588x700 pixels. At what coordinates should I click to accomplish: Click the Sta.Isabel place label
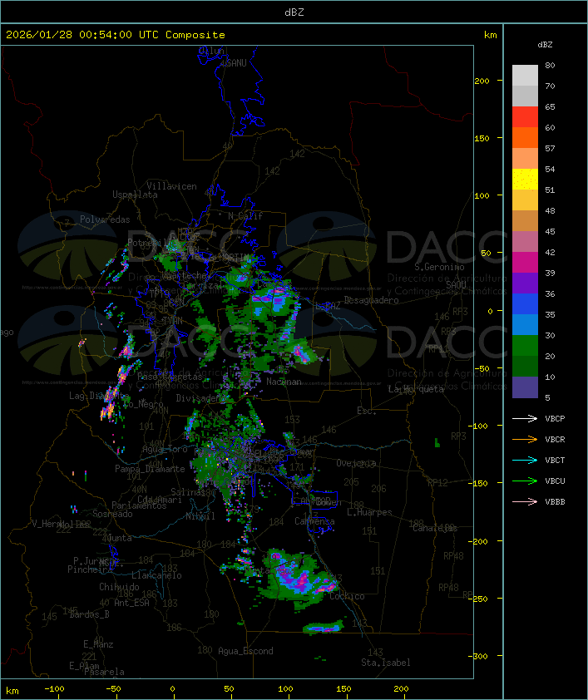(385, 663)
